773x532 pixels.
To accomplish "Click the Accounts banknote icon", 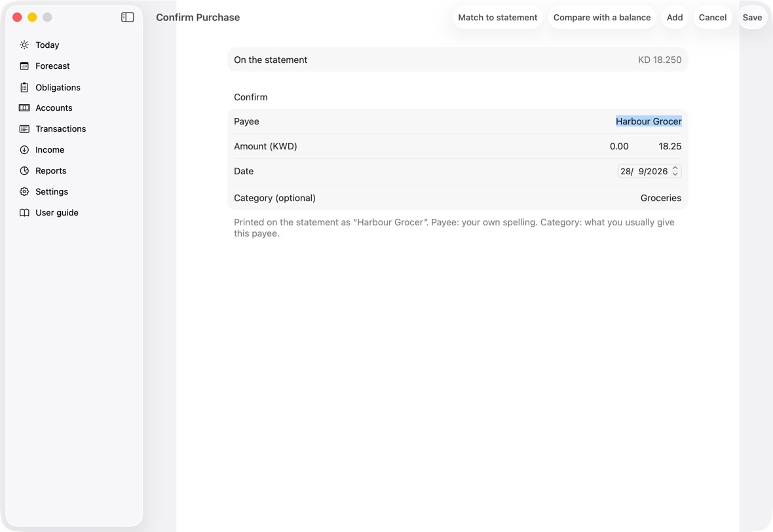I will coord(24,108).
